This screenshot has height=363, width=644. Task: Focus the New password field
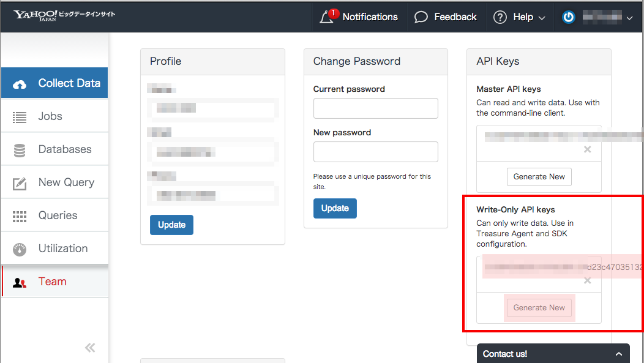click(375, 152)
